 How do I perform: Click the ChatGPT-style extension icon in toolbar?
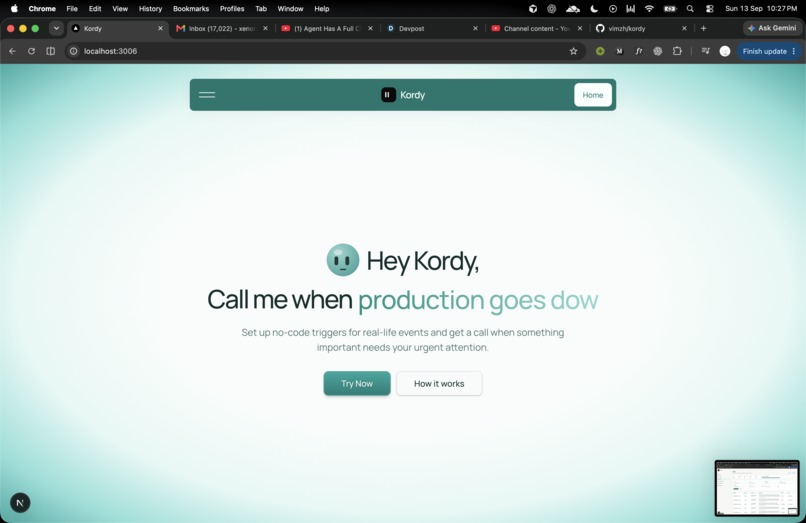(657, 51)
